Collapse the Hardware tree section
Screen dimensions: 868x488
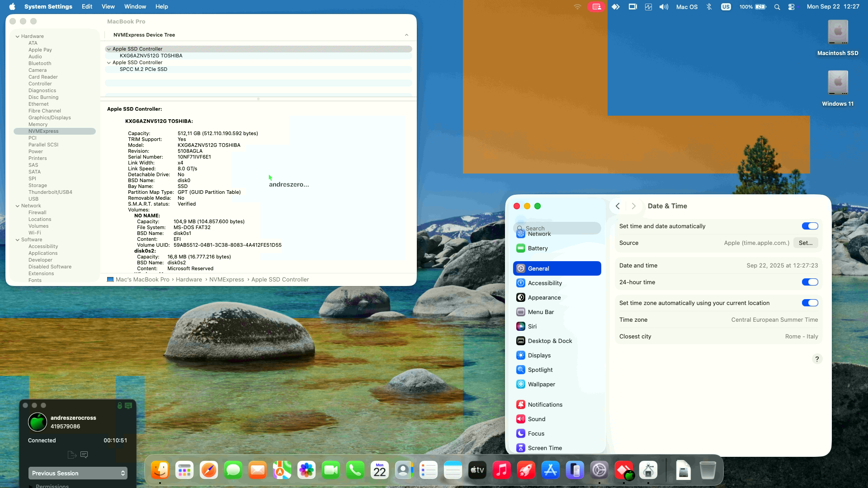coord(17,36)
